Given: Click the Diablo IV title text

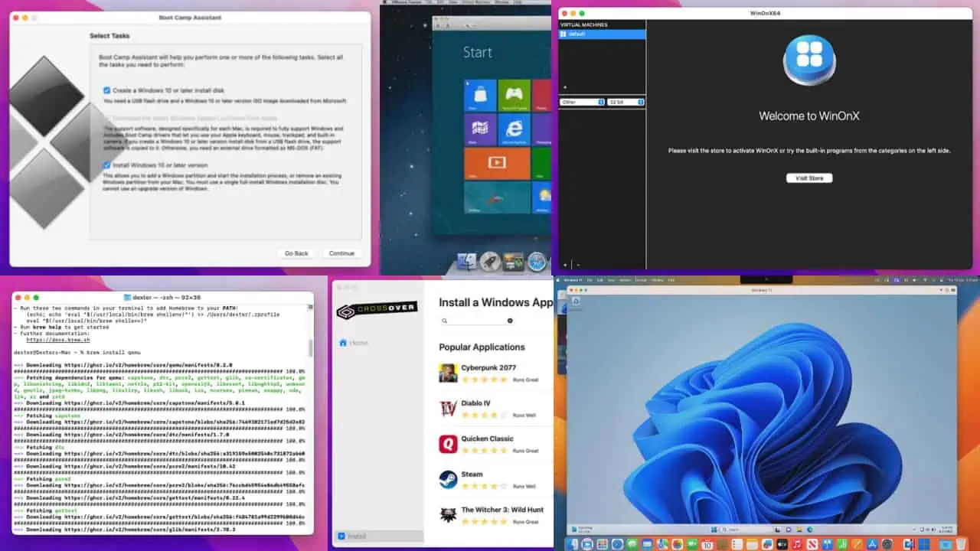Looking at the screenshot, I should pyautogui.click(x=475, y=403).
